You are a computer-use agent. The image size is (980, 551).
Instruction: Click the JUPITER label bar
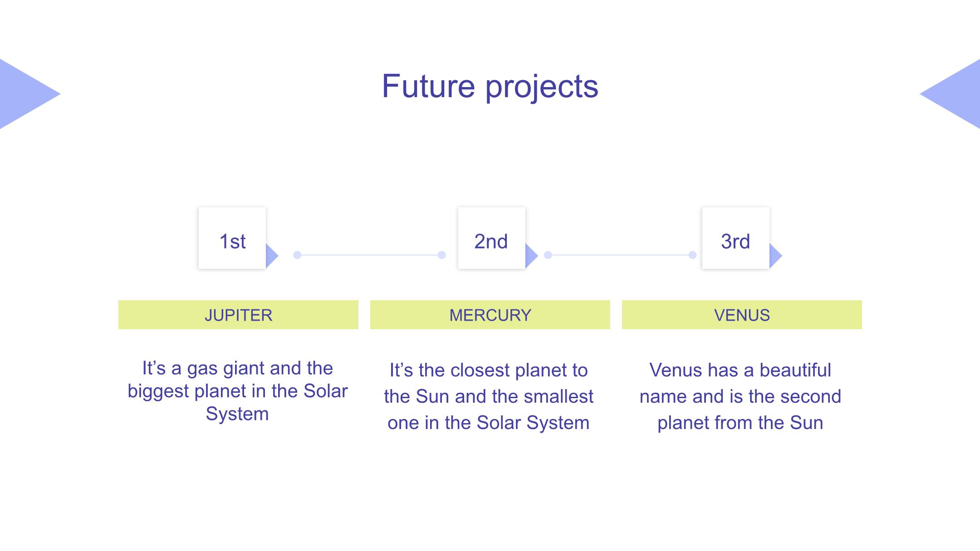pyautogui.click(x=238, y=315)
